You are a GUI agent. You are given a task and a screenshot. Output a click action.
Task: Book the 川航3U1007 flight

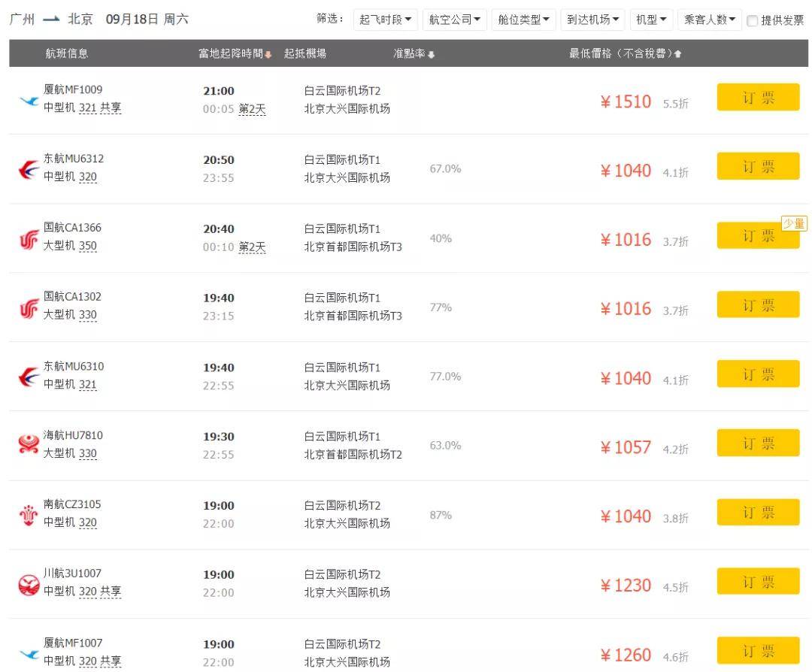[758, 581]
